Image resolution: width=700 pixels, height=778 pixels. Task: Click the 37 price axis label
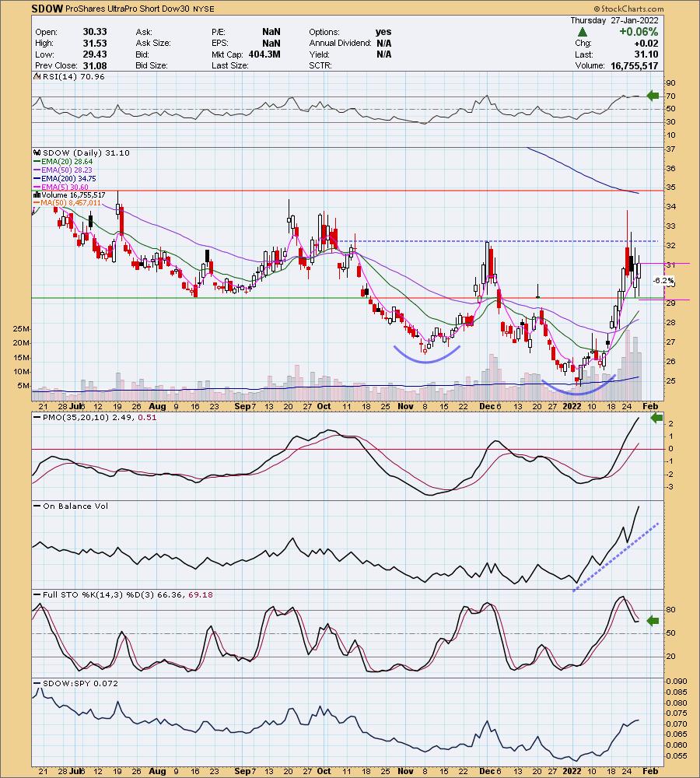pyautogui.click(x=670, y=149)
